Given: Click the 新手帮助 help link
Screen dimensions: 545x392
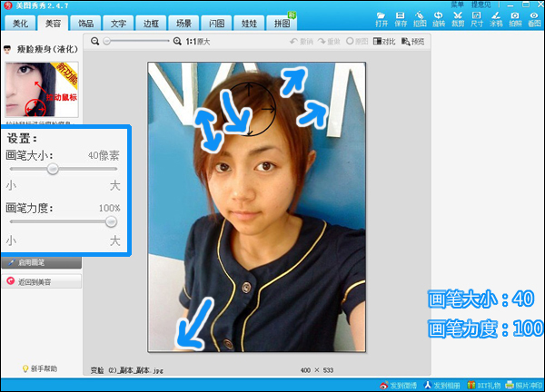Looking at the screenshot, I should [x=42, y=368].
